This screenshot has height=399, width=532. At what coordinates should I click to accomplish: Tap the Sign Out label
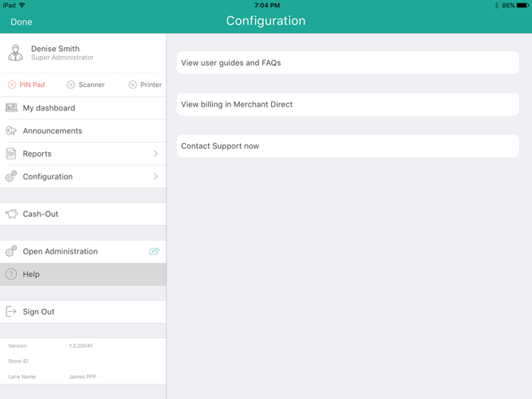(x=39, y=312)
